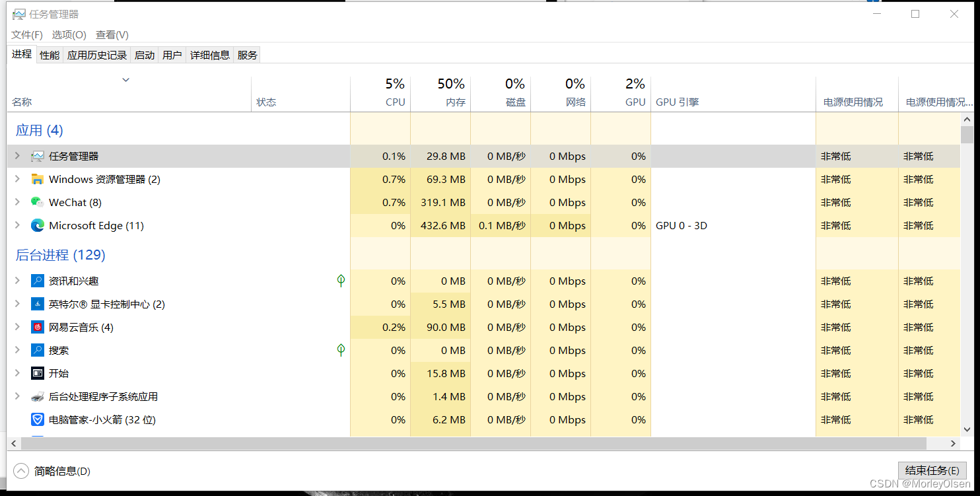Expand the 开始 process row

tap(17, 373)
